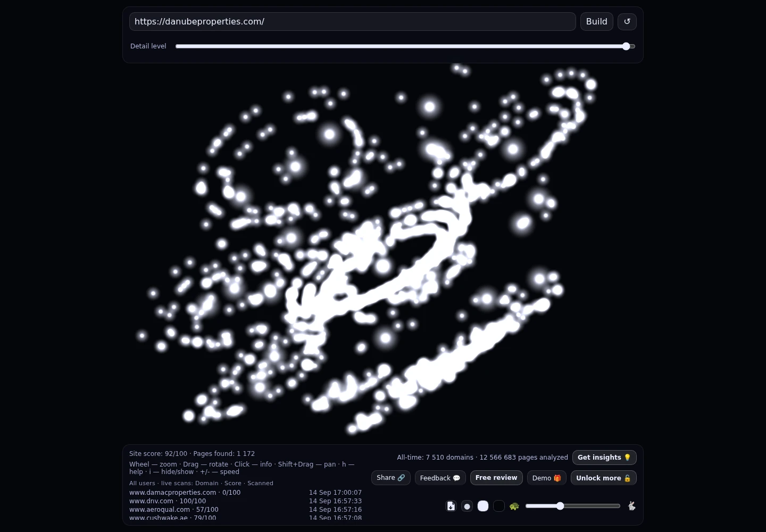Image resolution: width=766 pixels, height=532 pixels.
Task: Click the Build button
Action: click(597, 22)
